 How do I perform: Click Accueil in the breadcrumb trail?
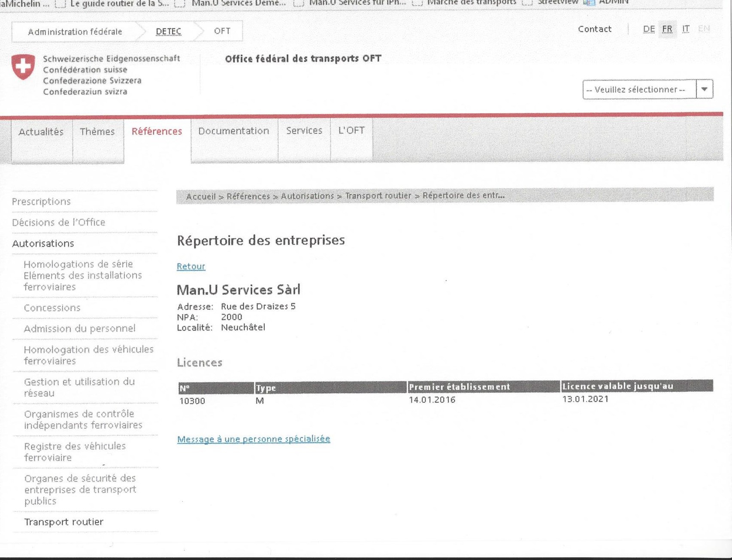point(201,197)
